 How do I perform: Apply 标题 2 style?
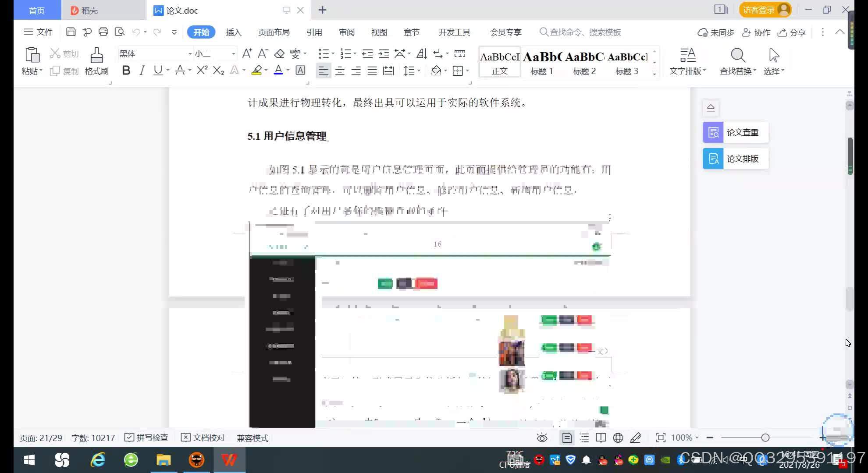click(x=584, y=63)
